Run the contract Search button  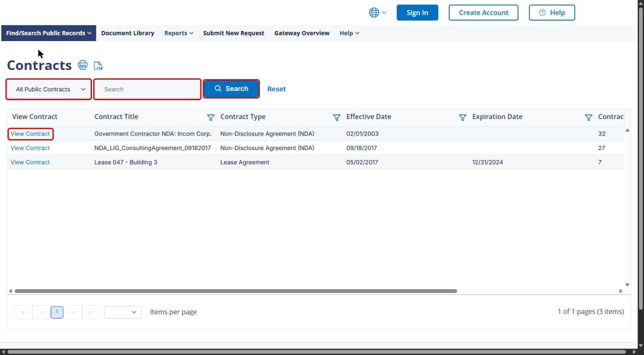coord(231,89)
